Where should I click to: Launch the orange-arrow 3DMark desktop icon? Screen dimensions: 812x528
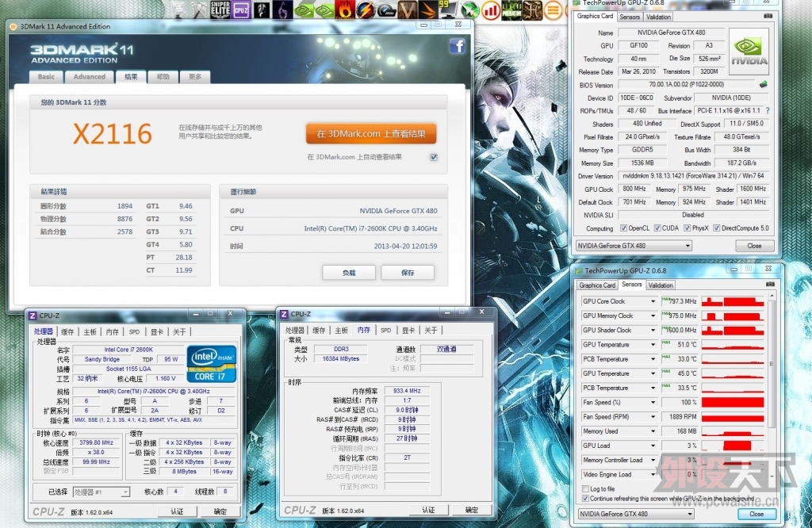pos(427,10)
